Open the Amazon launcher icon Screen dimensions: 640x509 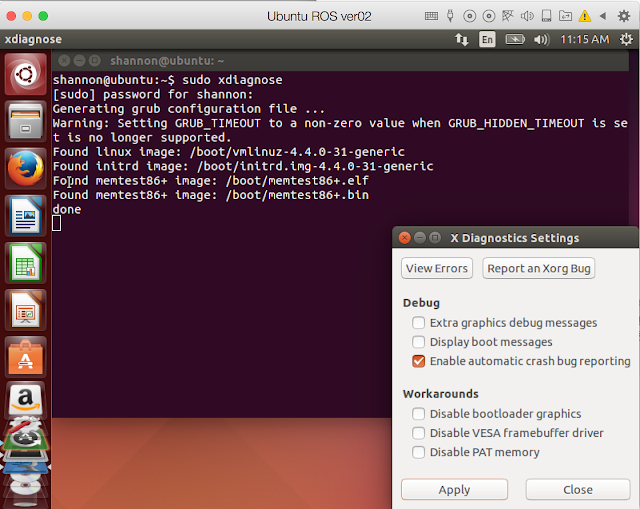pos(25,399)
